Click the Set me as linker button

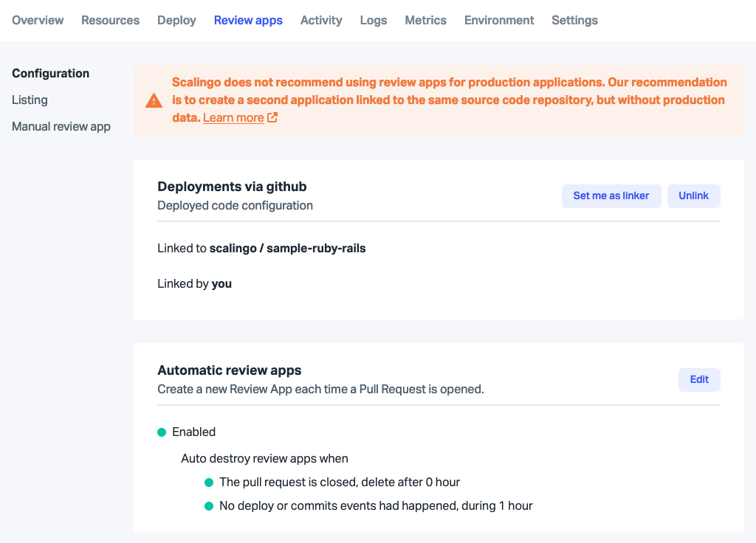611,196
